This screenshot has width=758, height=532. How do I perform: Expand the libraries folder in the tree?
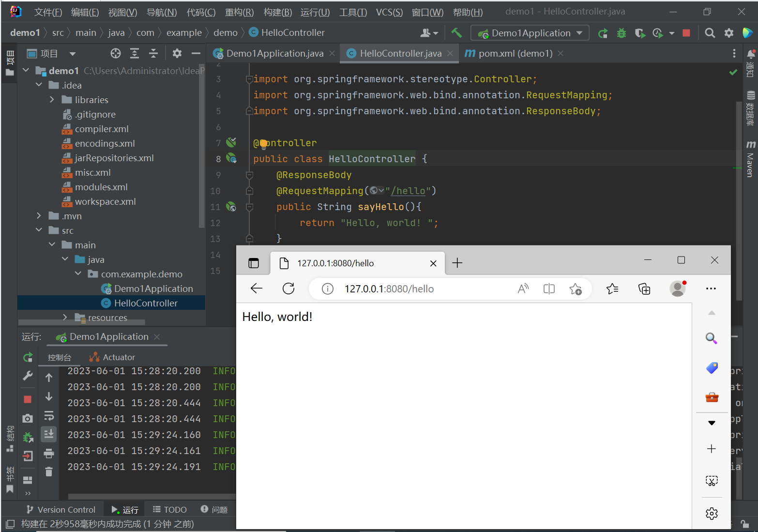(52, 100)
